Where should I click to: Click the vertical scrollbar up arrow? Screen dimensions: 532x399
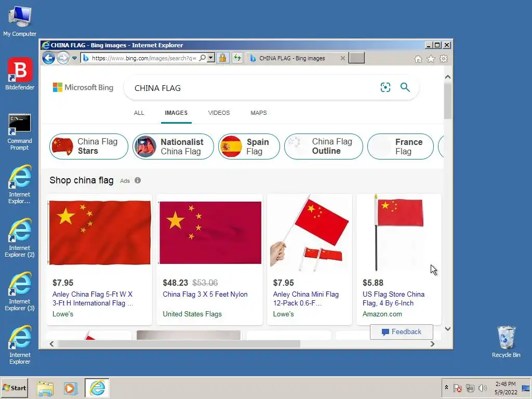click(x=448, y=77)
